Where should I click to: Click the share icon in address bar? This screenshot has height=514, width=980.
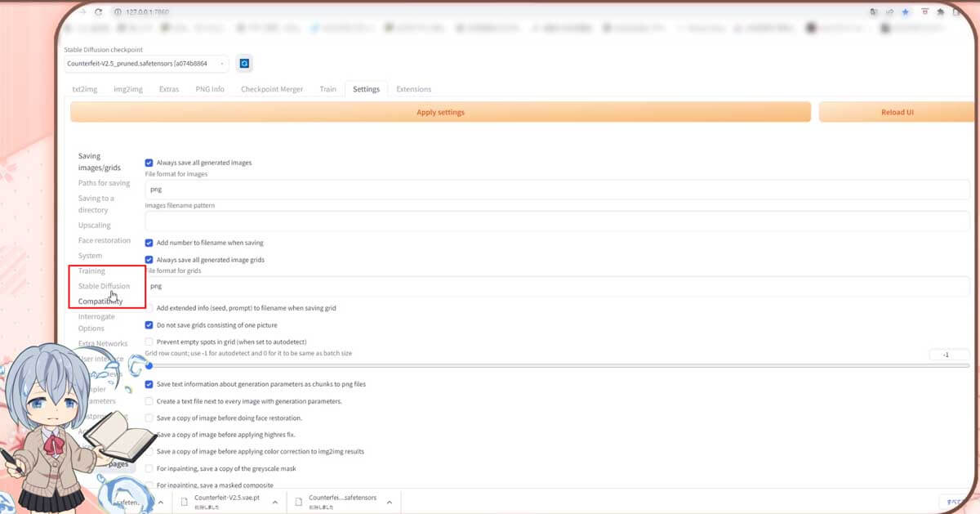click(889, 12)
